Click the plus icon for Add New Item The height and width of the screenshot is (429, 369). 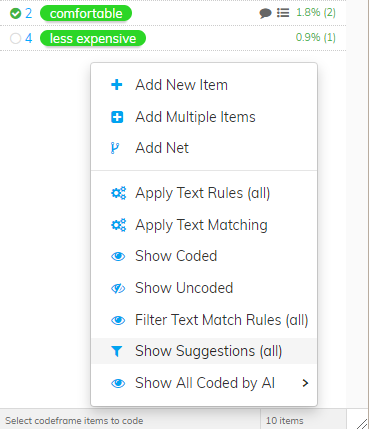tap(117, 85)
